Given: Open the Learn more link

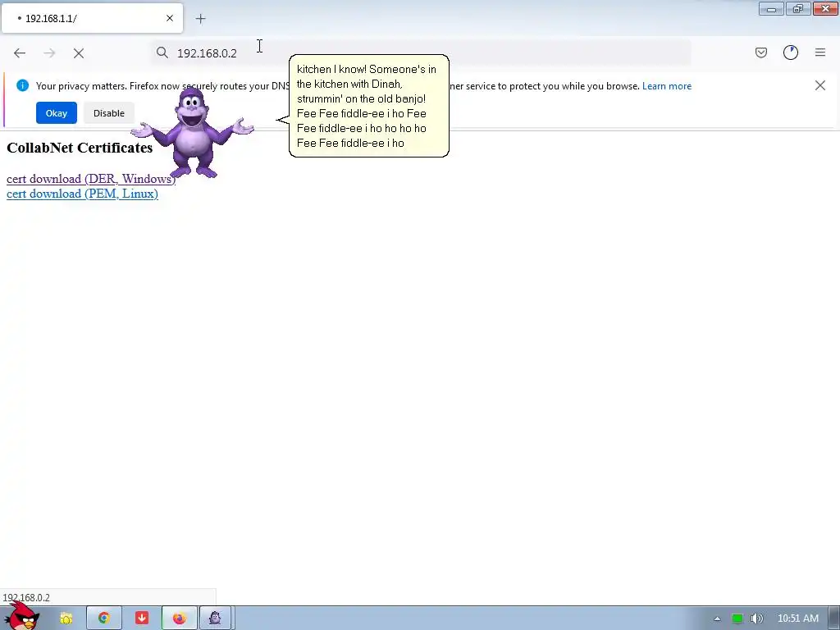Looking at the screenshot, I should (666, 85).
